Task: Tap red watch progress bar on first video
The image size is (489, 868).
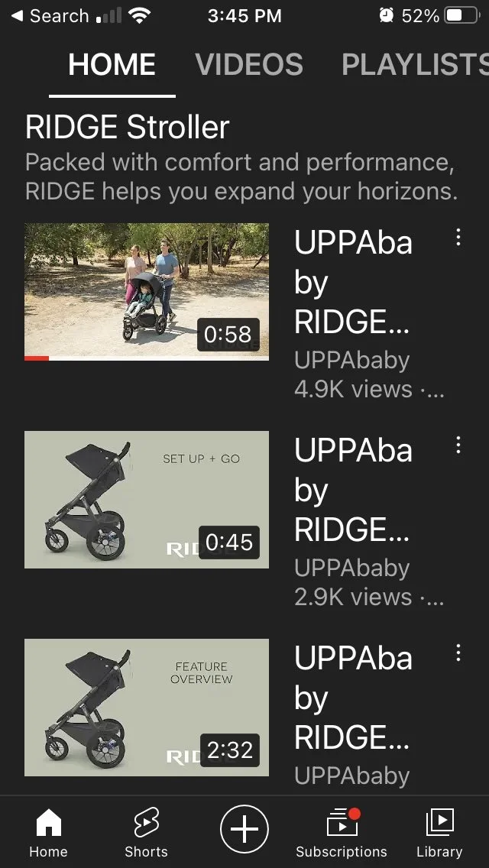Action: point(37,358)
